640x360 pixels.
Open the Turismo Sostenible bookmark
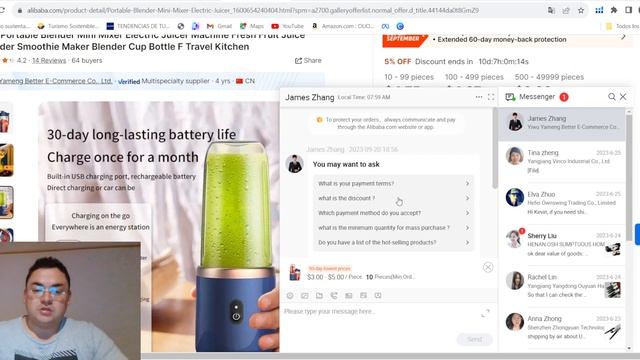[x=68, y=26]
